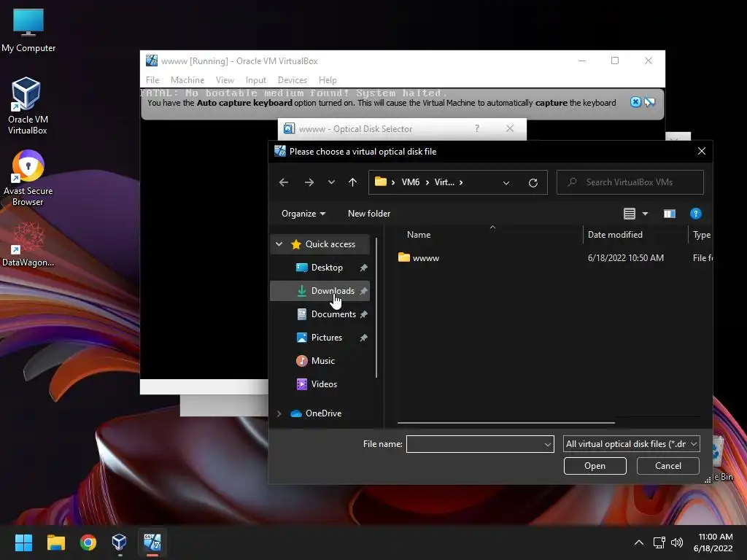Open the volume control in system tray

(676, 542)
